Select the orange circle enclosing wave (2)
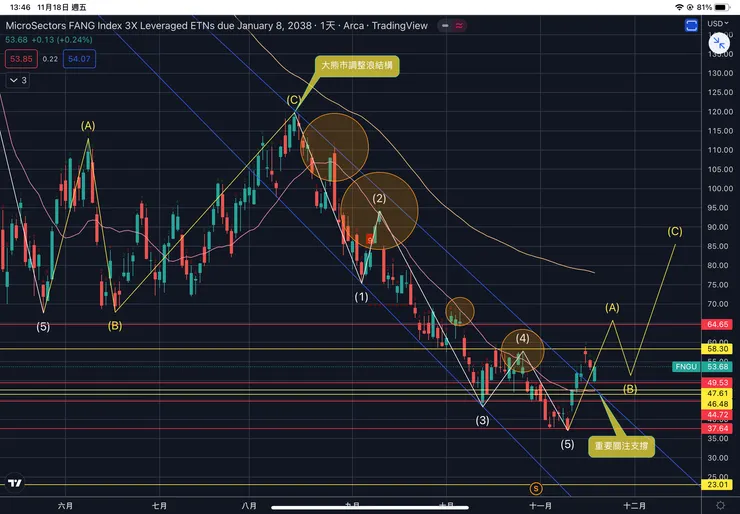 [x=379, y=211]
